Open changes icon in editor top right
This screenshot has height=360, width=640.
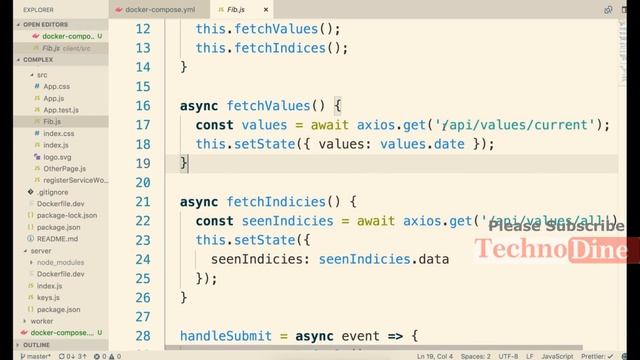pos(608,9)
